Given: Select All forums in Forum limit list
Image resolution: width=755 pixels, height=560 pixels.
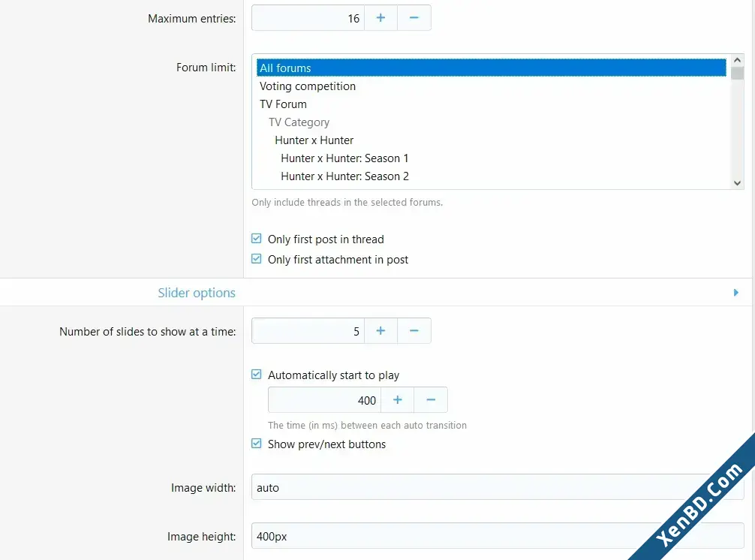Looking at the screenshot, I should [491, 68].
